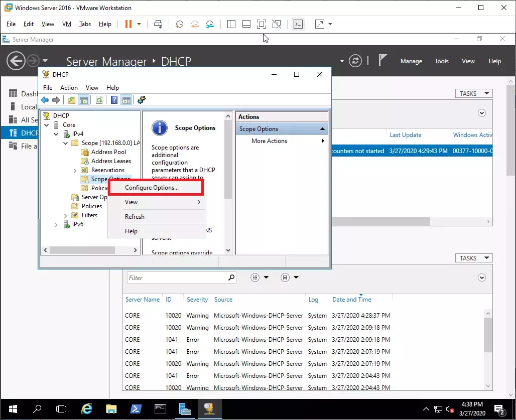This screenshot has width=516, height=420.
Task: Toggle VMware unity mode icon
Action: coord(277,24)
